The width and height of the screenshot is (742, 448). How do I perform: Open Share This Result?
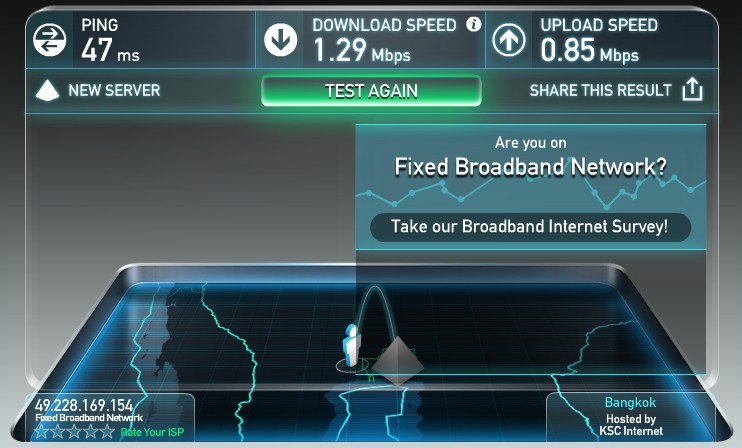[601, 90]
